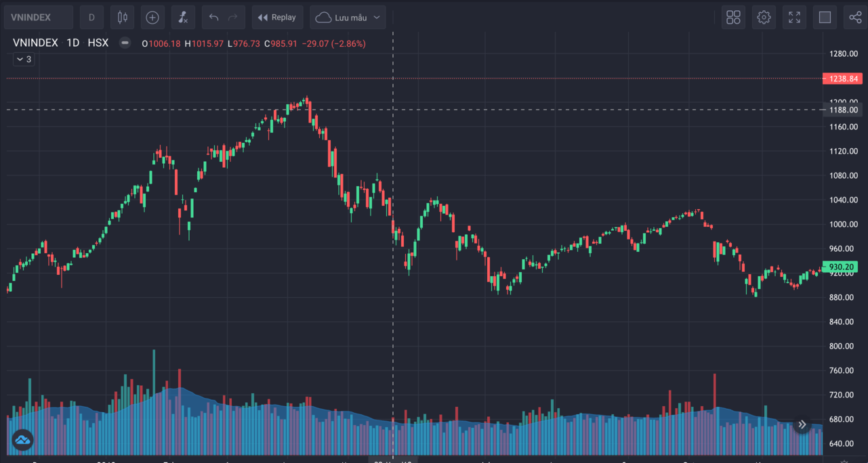This screenshot has height=463, width=868.
Task: Click the square snapshot icon
Action: (825, 18)
